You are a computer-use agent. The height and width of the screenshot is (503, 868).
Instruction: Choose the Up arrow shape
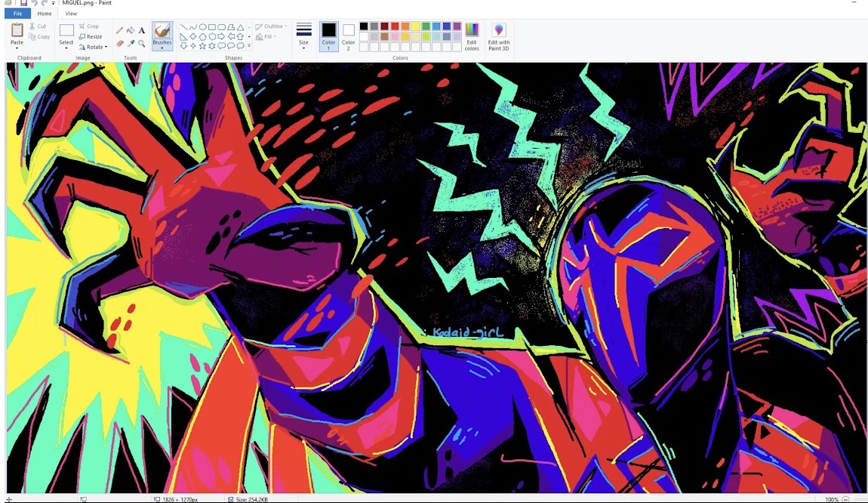(x=240, y=36)
